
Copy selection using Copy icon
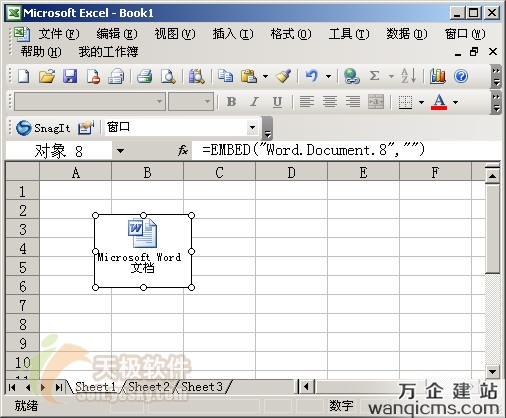[x=226, y=76]
